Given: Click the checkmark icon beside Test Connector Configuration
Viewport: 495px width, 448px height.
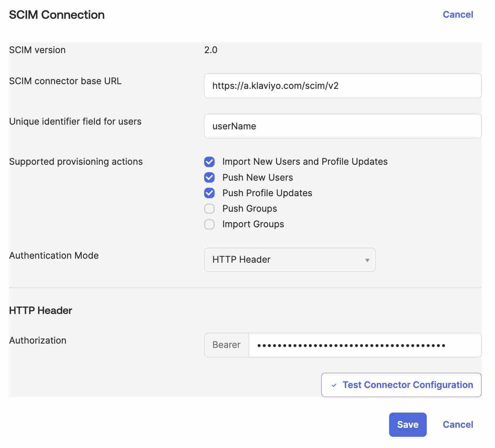Looking at the screenshot, I should pos(334,385).
